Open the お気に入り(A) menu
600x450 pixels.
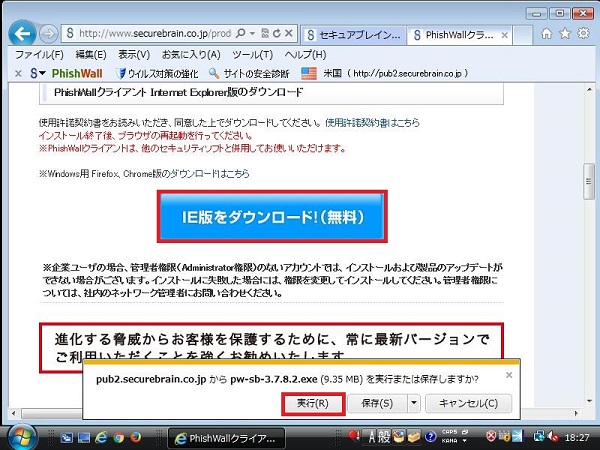[191, 55]
